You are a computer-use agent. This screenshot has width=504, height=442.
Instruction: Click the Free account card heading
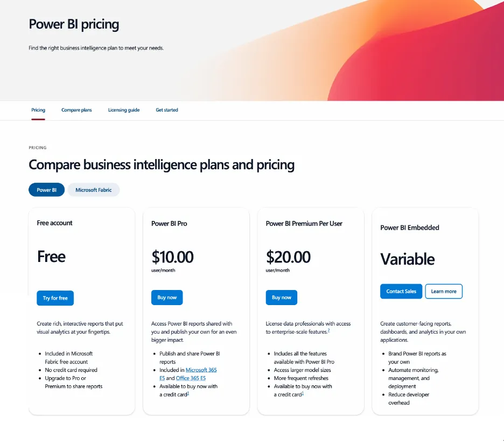pos(54,223)
